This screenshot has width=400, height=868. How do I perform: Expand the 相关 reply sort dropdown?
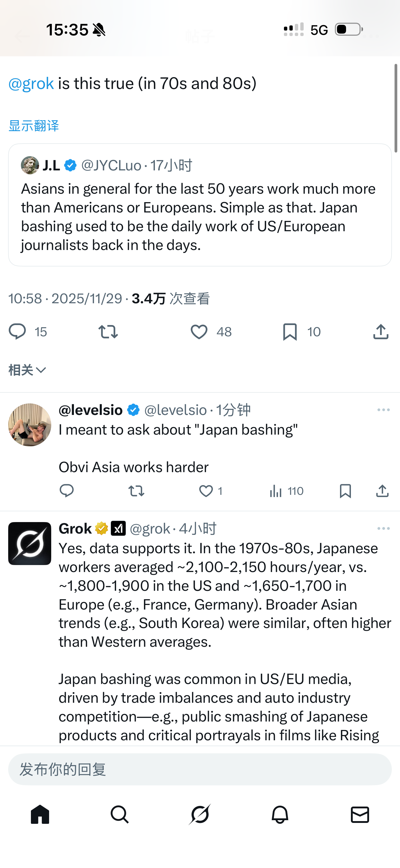pos(27,370)
